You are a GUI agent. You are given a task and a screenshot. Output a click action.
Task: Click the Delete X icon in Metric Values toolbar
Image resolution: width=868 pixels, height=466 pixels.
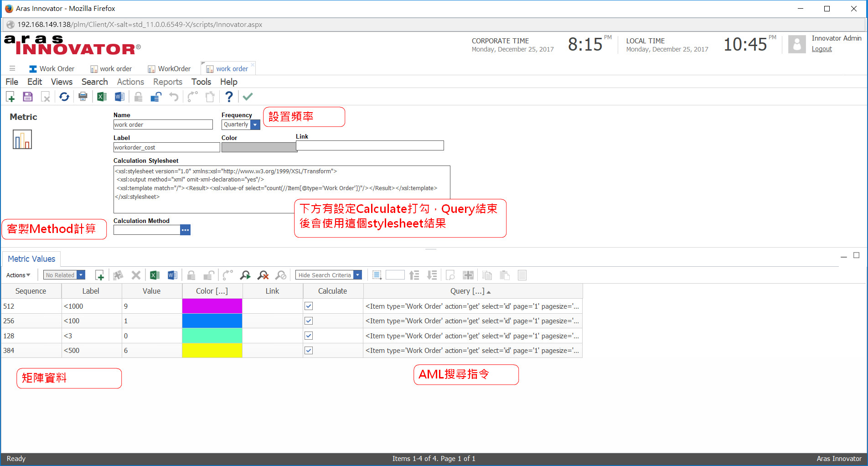coord(136,275)
